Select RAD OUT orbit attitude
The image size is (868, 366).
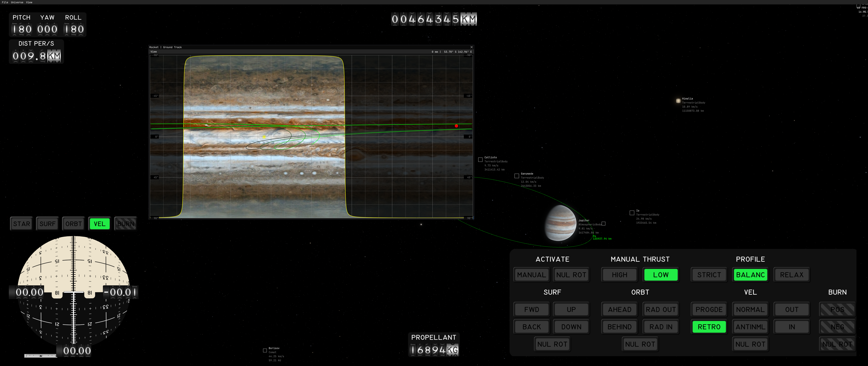pos(661,309)
